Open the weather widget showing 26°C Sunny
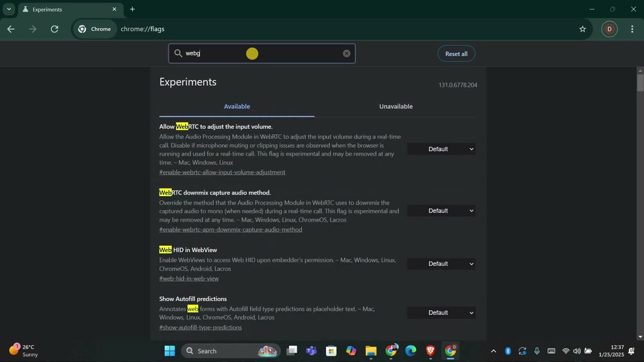The image size is (644, 362). click(x=23, y=351)
